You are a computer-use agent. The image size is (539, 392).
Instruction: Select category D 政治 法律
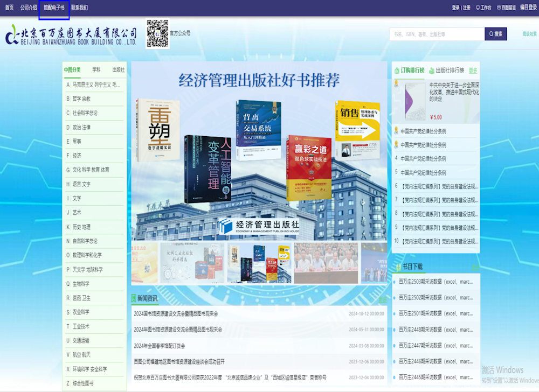pyautogui.click(x=94, y=128)
